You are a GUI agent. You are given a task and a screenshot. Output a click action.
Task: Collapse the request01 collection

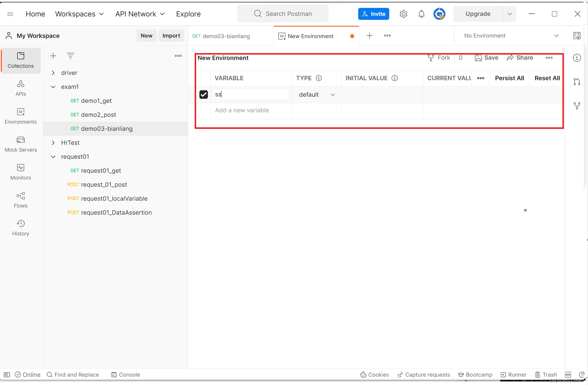click(53, 157)
